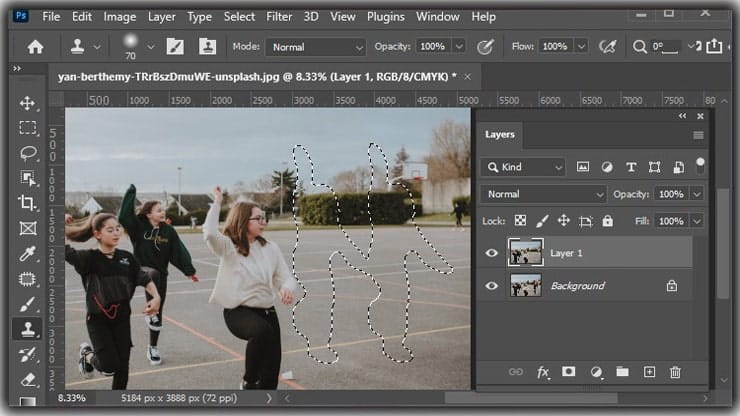Image resolution: width=740 pixels, height=416 pixels.
Task: Select the Crop tool
Action: tap(27, 203)
